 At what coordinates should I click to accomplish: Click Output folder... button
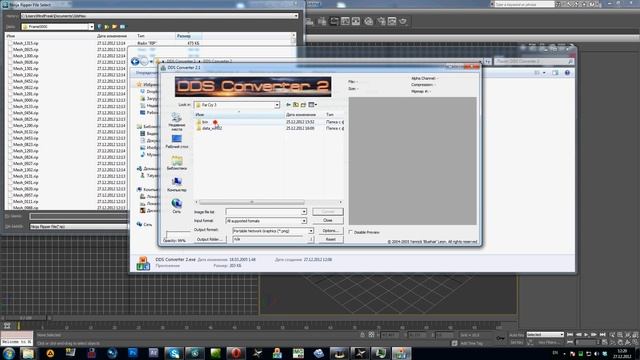click(209, 239)
